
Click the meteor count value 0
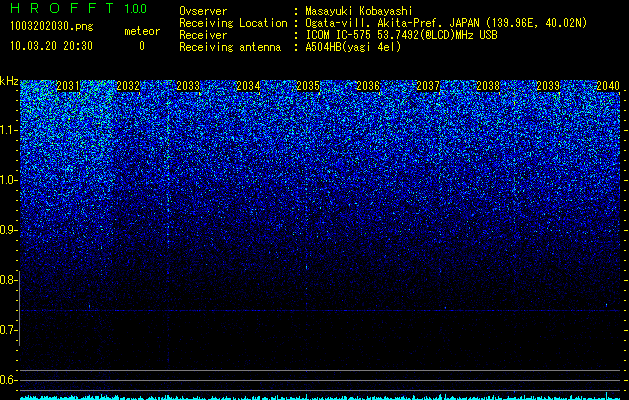pos(142,46)
